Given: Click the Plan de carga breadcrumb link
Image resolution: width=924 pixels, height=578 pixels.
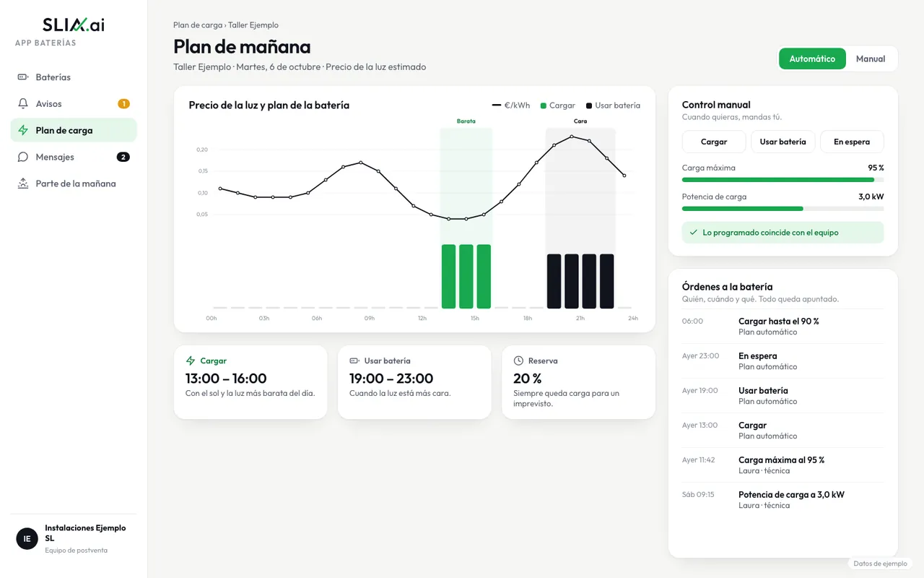Looking at the screenshot, I should [x=198, y=25].
